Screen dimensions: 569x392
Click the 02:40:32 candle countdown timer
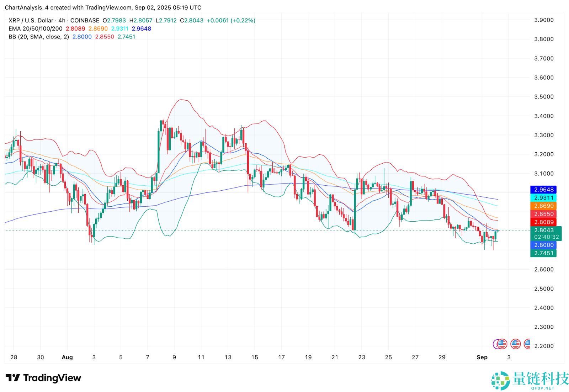click(x=546, y=237)
